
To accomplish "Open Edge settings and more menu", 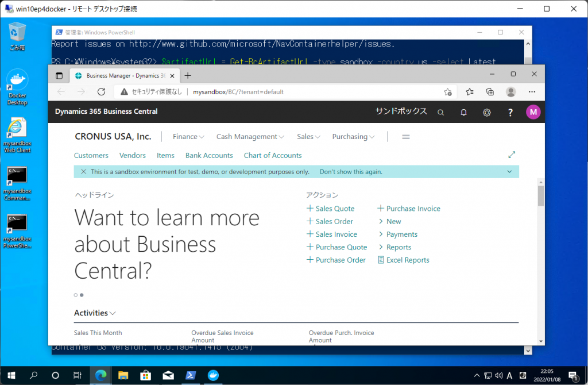I will coord(532,92).
